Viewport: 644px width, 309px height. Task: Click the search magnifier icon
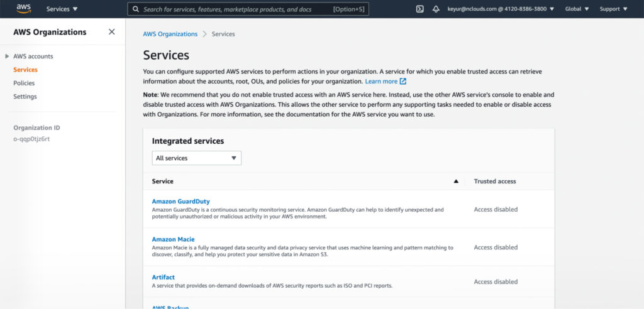(136, 9)
